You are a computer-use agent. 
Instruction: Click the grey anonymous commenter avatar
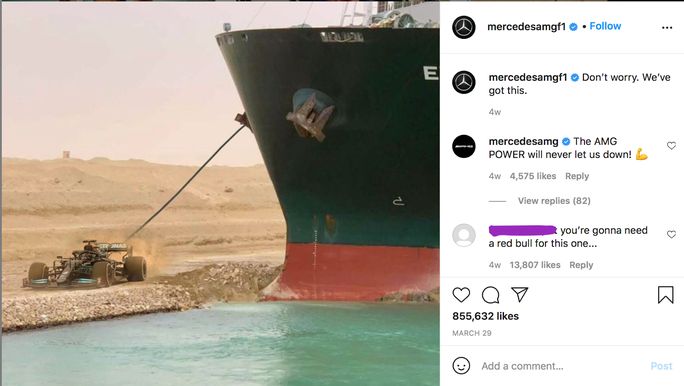464,236
